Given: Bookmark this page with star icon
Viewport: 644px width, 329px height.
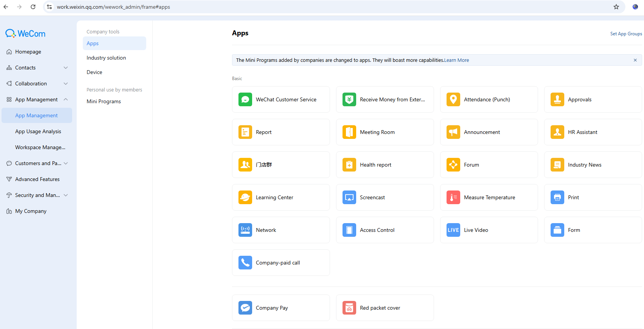Looking at the screenshot, I should tap(616, 7).
